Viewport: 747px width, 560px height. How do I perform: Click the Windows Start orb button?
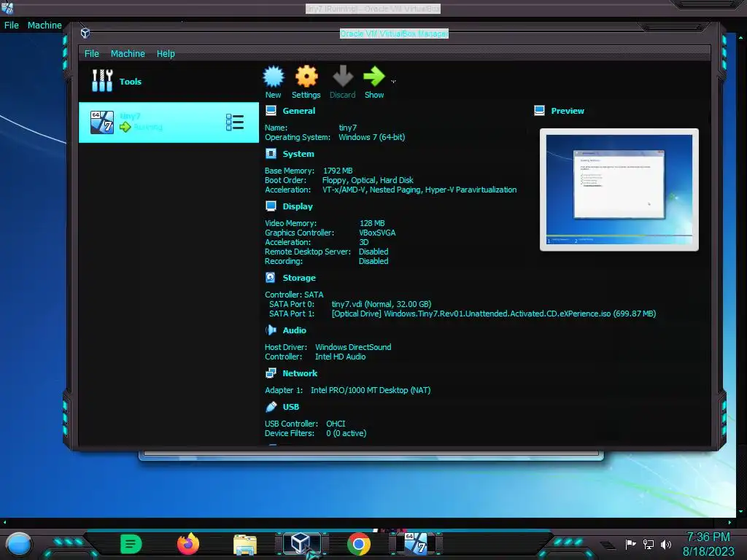[x=19, y=544]
